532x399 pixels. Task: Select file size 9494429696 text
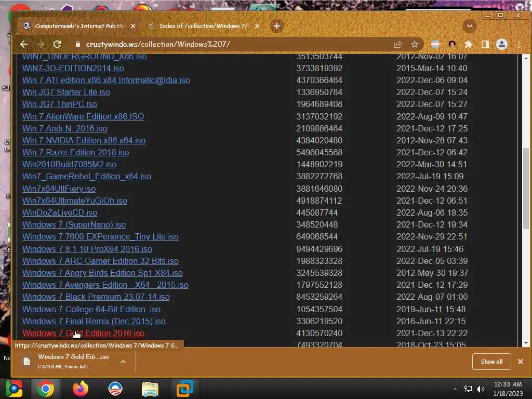320,249
